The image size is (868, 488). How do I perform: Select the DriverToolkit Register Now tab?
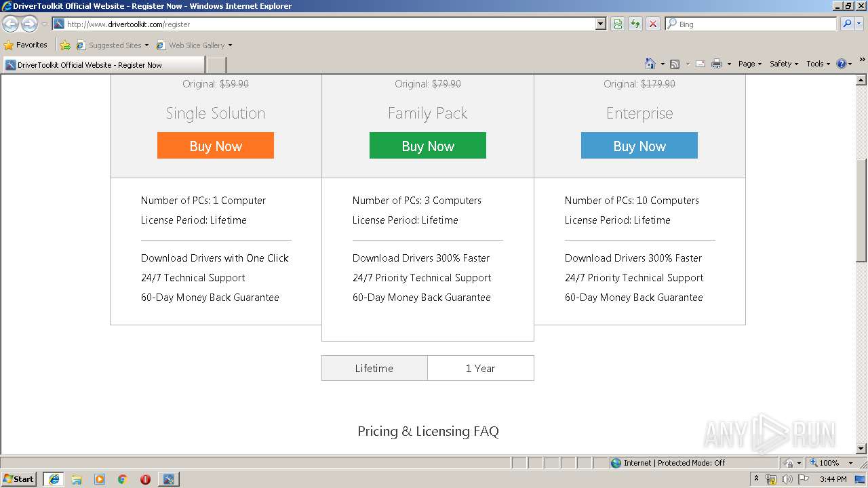pyautogui.click(x=104, y=65)
